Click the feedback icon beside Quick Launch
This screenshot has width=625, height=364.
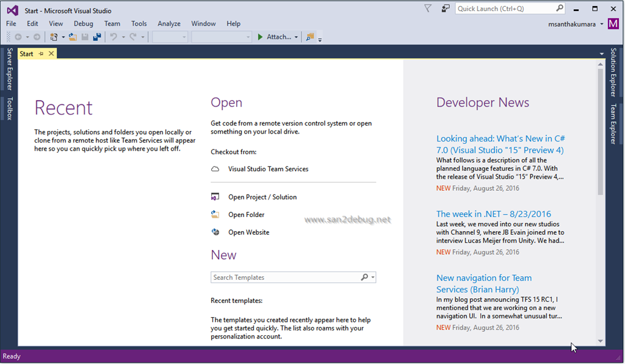pos(445,9)
